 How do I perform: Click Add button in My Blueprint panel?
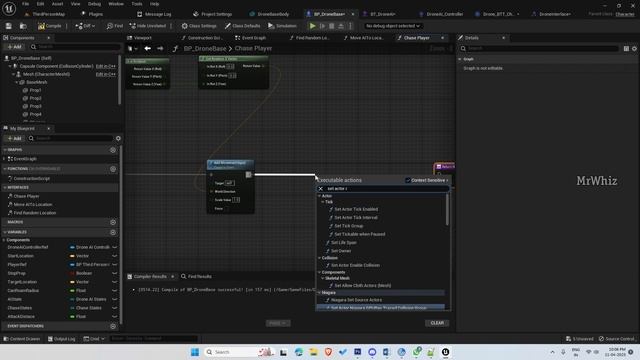pyautogui.click(x=14, y=138)
